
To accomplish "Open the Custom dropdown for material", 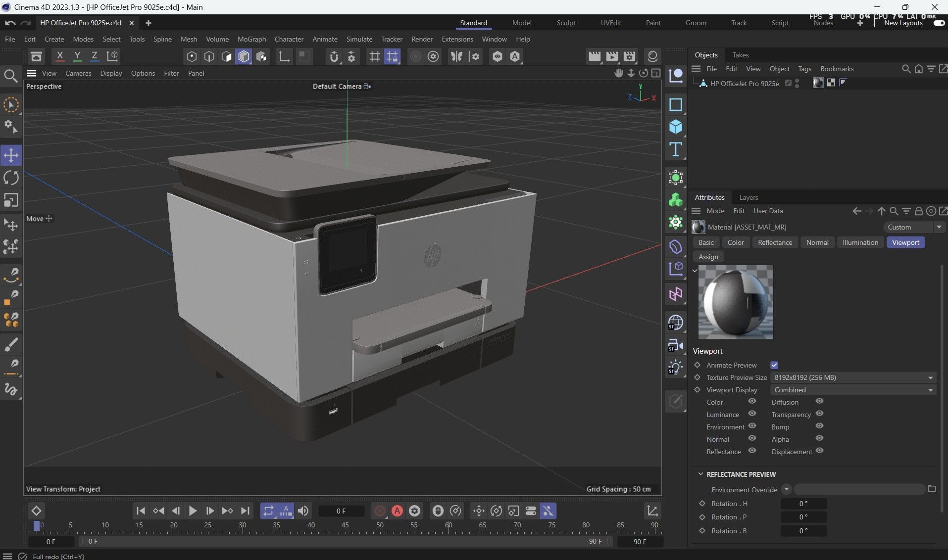I will coord(914,227).
